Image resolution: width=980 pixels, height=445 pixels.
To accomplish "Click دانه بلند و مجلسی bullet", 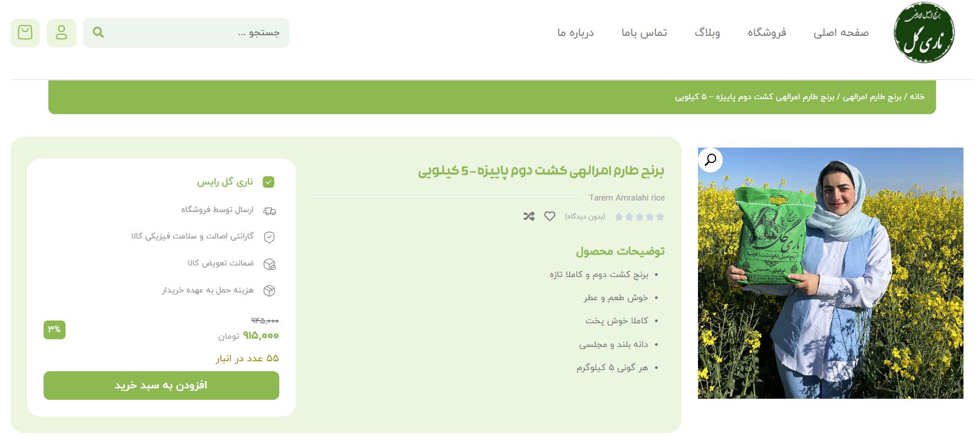I will 614,344.
